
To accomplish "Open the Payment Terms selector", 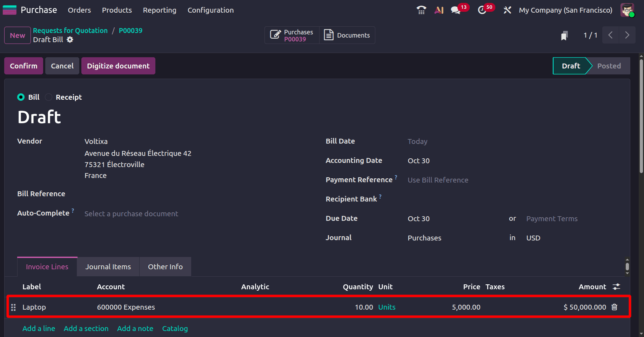I will [552, 218].
